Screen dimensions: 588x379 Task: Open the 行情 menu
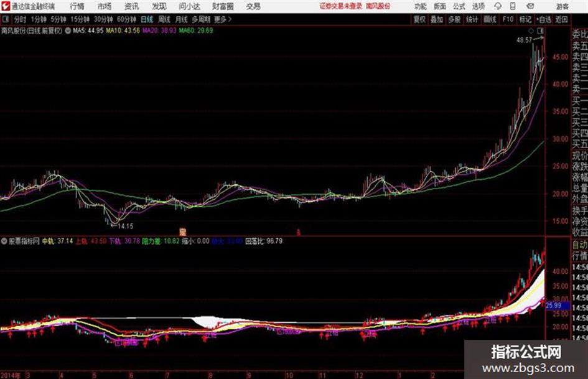(x=77, y=6)
